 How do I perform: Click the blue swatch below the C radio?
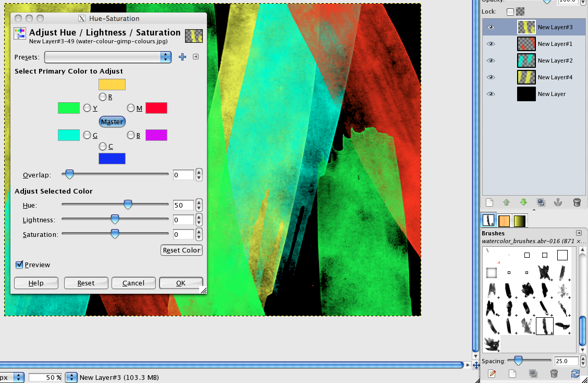click(112, 159)
